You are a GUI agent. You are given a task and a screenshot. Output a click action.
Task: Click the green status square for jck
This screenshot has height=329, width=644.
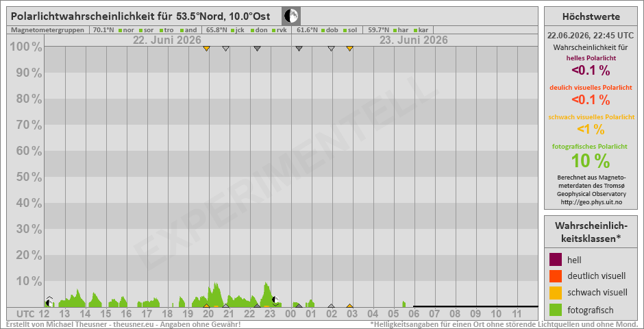[232, 30]
